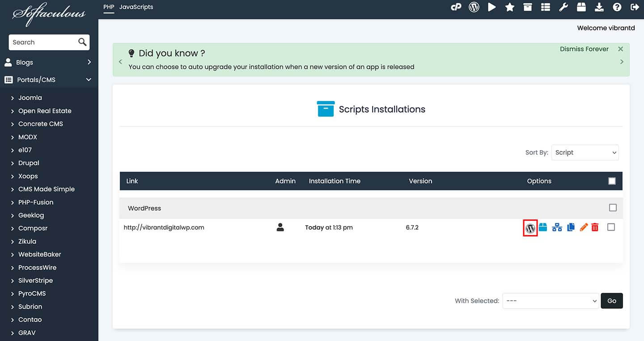Click Dismiss Forever link

(x=584, y=49)
